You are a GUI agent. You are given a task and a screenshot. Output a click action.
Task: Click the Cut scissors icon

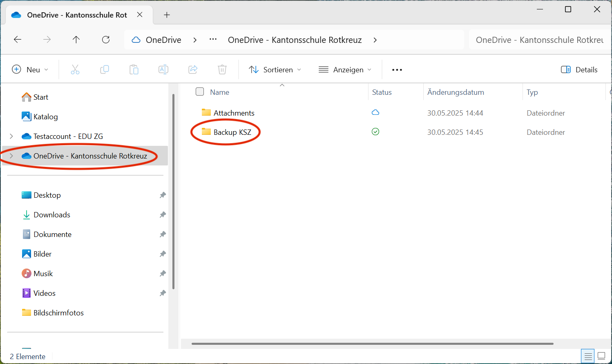75,69
